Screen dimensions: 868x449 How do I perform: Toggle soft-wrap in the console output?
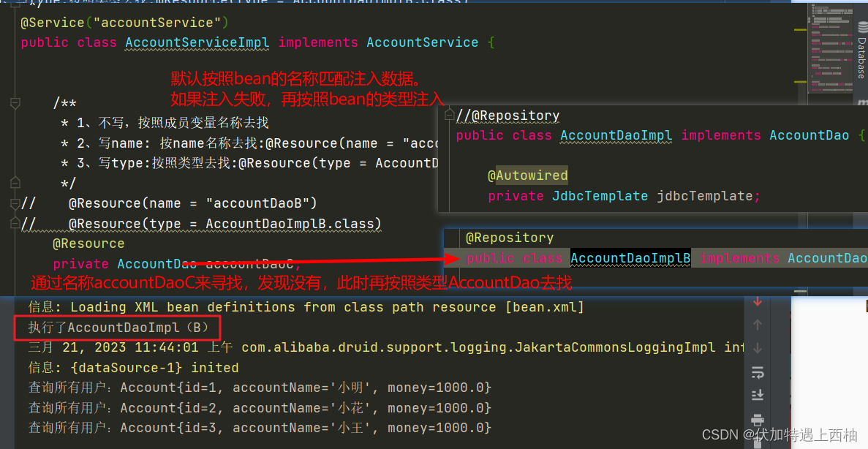pos(758,373)
